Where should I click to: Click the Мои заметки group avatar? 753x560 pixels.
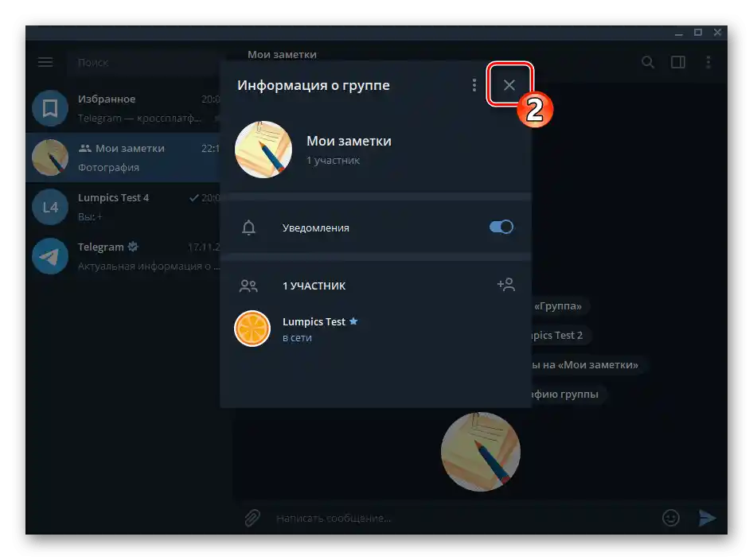[x=263, y=149]
